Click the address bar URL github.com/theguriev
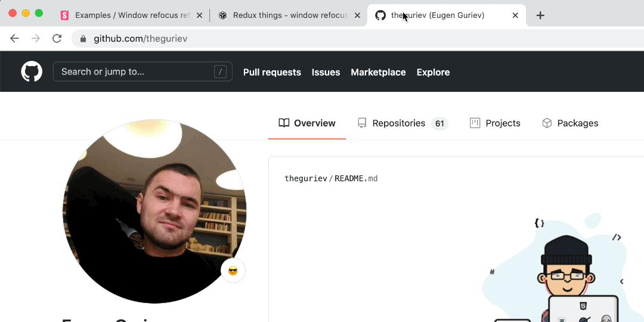644x322 pixels. [x=141, y=39]
